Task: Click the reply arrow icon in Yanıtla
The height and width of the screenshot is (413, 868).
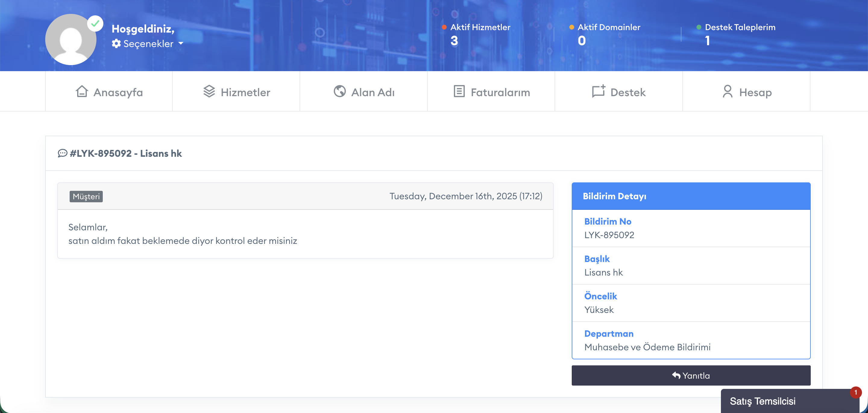Action: (x=676, y=375)
